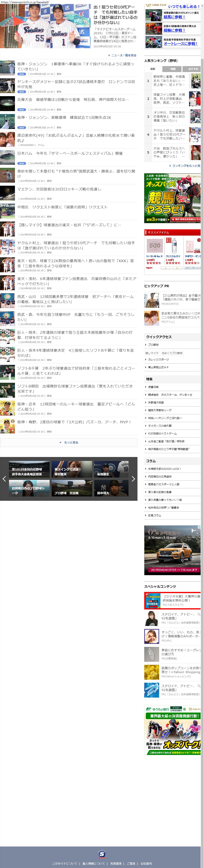
Task: Open the 兵庫大会 報徳学園 article
Action: point(73,100)
